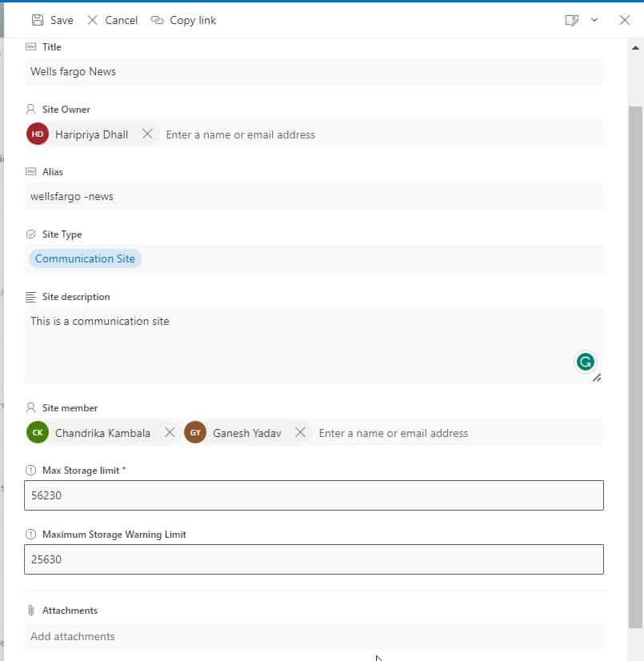Select the Haripriya Dhall name text

pyautogui.click(x=91, y=134)
